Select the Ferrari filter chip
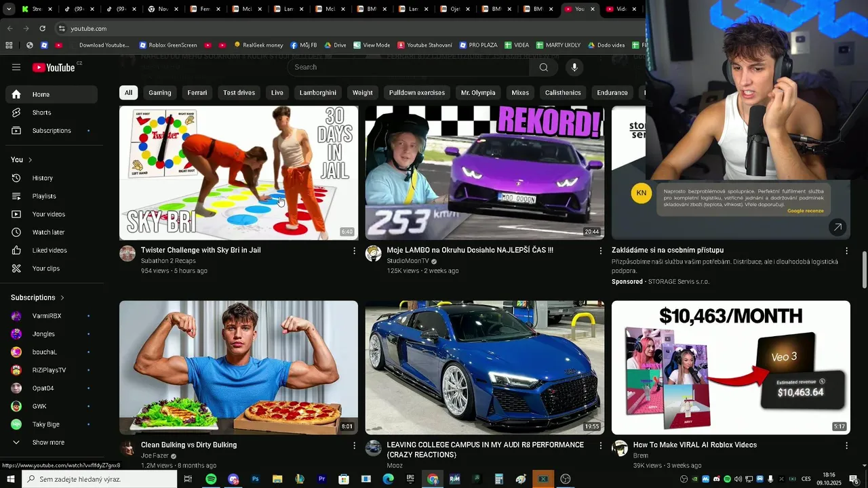The image size is (868, 488). click(x=197, y=93)
